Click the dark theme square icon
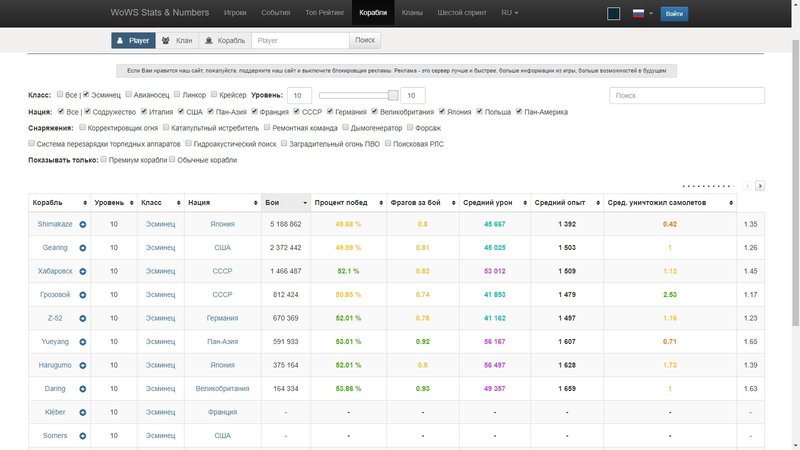This screenshot has width=800, height=450. (614, 13)
